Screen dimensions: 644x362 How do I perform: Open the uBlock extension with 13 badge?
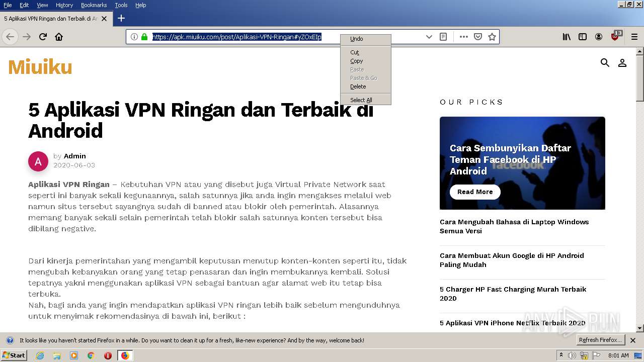(x=616, y=36)
